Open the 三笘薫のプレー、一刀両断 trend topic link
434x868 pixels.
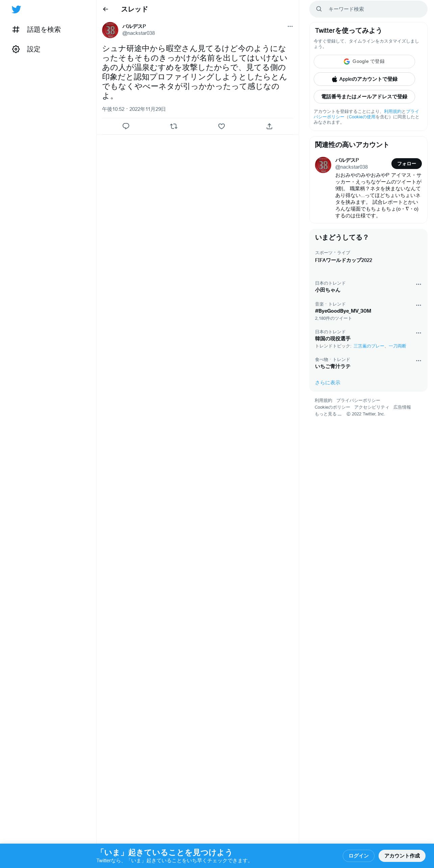[380, 346]
